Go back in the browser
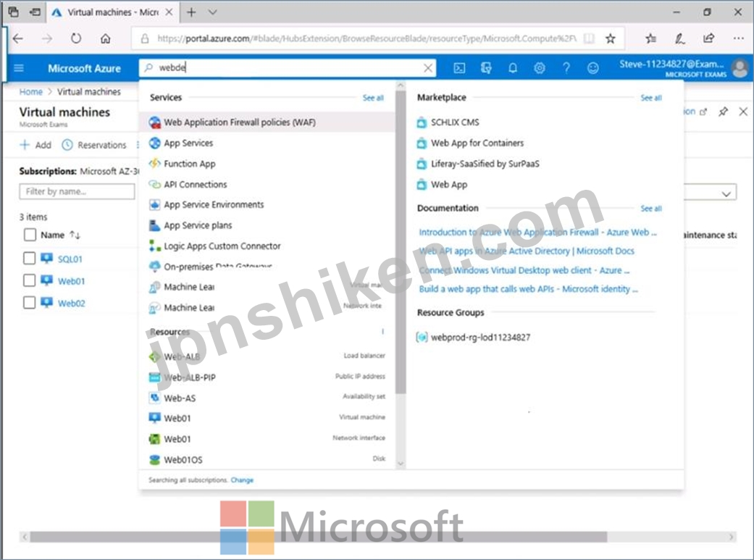The width and height of the screenshot is (754, 560). coord(18,38)
